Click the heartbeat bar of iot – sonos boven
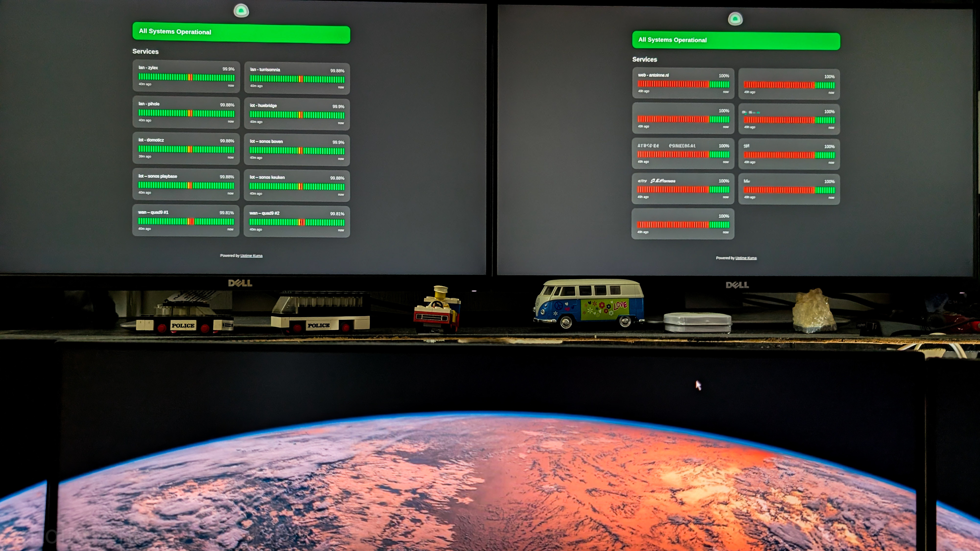The width and height of the screenshot is (980, 551). (297, 151)
